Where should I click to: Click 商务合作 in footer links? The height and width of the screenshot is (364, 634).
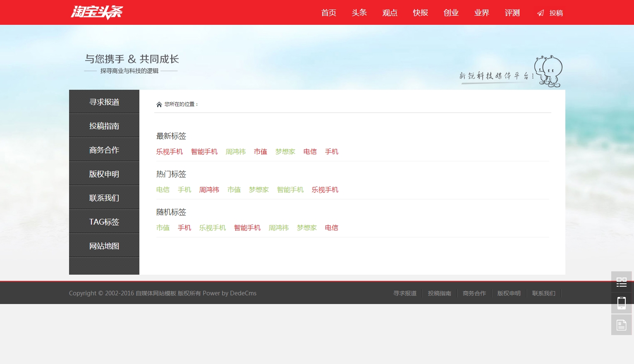[474, 293]
